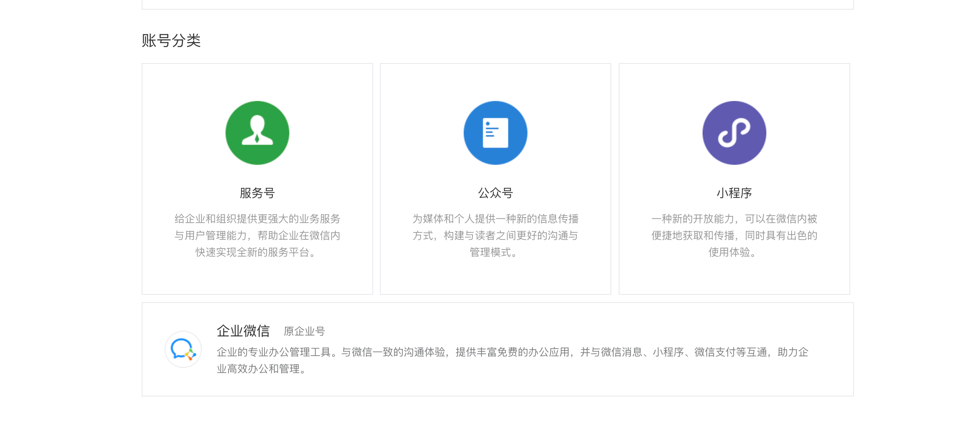Open the 小程序 title link
Image resolution: width=980 pixels, height=444 pixels.
tap(734, 193)
